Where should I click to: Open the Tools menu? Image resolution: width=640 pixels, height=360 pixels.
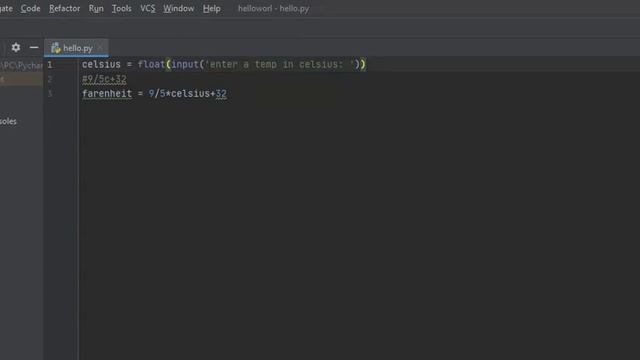click(x=122, y=8)
